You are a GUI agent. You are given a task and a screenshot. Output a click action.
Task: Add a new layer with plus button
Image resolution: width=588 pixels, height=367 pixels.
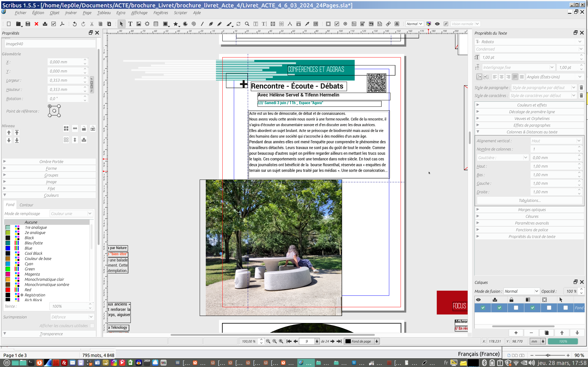pyautogui.click(x=516, y=333)
